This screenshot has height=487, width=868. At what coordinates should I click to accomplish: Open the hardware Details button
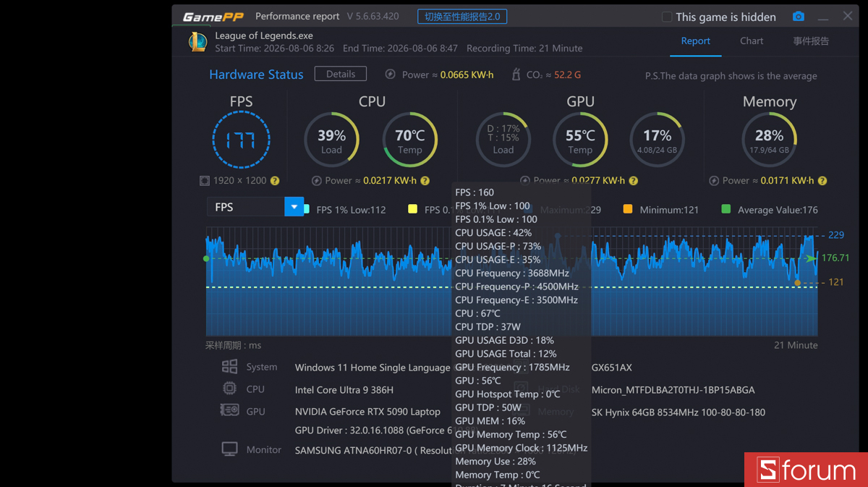[x=341, y=74]
